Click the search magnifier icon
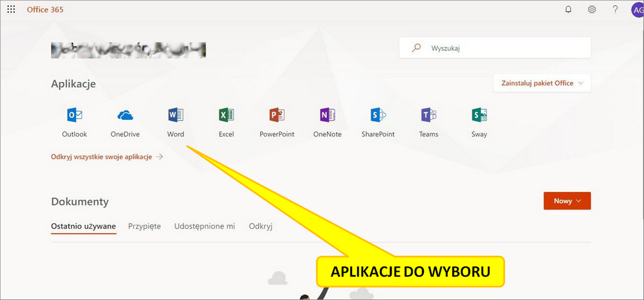This screenshot has height=300, width=644. [x=417, y=47]
